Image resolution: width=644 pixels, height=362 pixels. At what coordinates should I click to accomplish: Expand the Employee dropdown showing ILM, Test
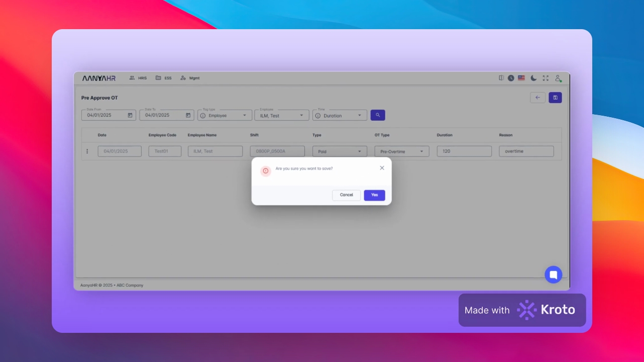(x=282, y=115)
